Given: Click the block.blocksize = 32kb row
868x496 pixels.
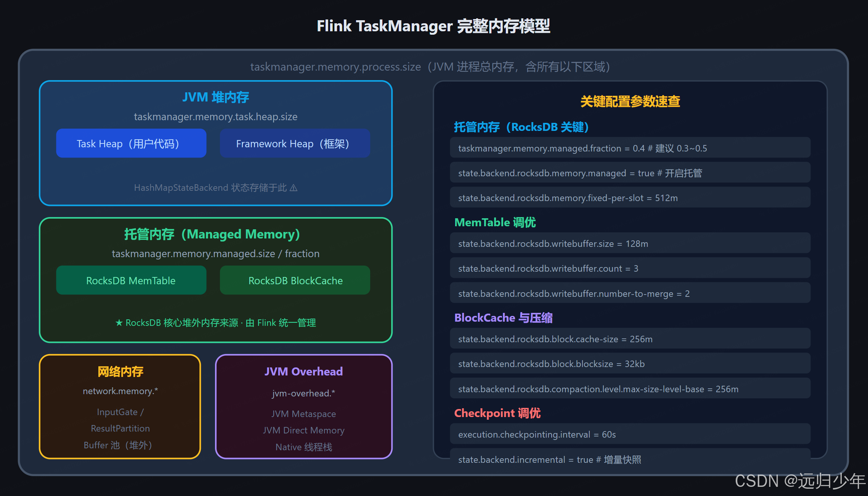Looking at the screenshot, I should click(630, 364).
